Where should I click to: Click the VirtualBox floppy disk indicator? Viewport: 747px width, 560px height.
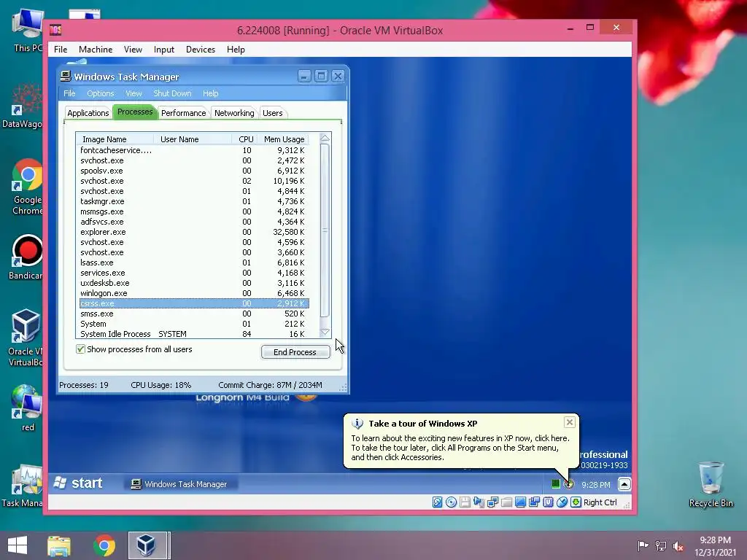click(465, 502)
